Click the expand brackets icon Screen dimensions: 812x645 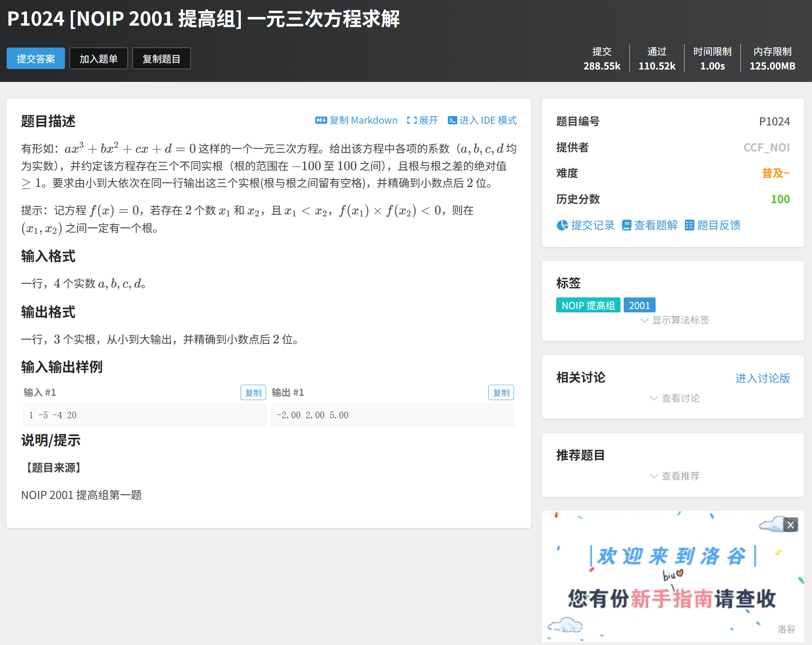(x=411, y=120)
